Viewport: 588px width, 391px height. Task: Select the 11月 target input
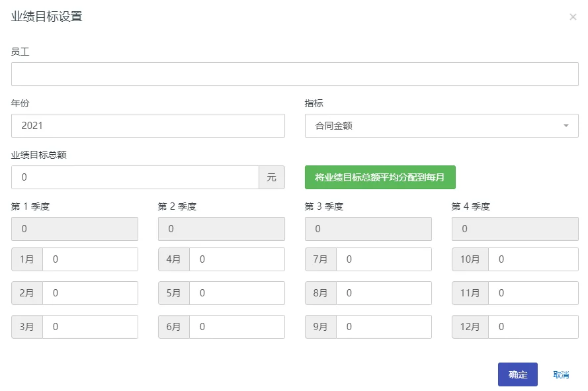click(534, 293)
